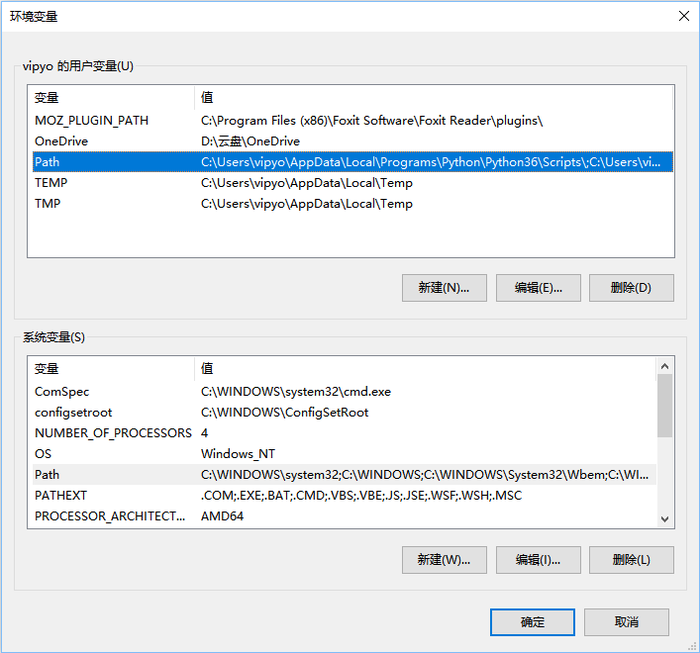Select the MOZ_PLUGIN_PATH user variable

pyautogui.click(x=353, y=121)
